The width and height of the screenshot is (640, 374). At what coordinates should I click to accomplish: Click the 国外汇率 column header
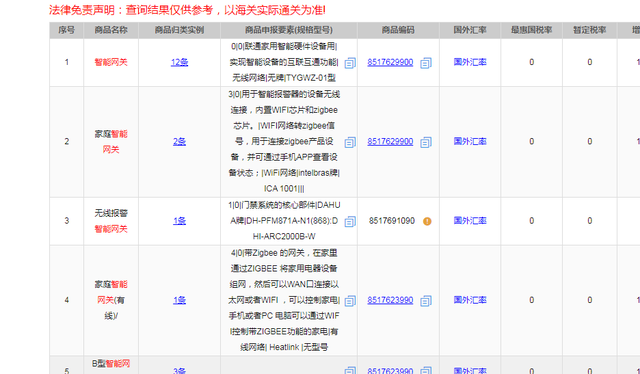tap(470, 30)
